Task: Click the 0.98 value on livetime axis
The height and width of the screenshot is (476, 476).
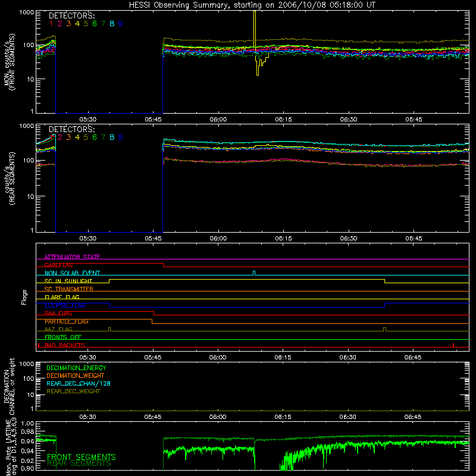Action: click(x=27, y=431)
